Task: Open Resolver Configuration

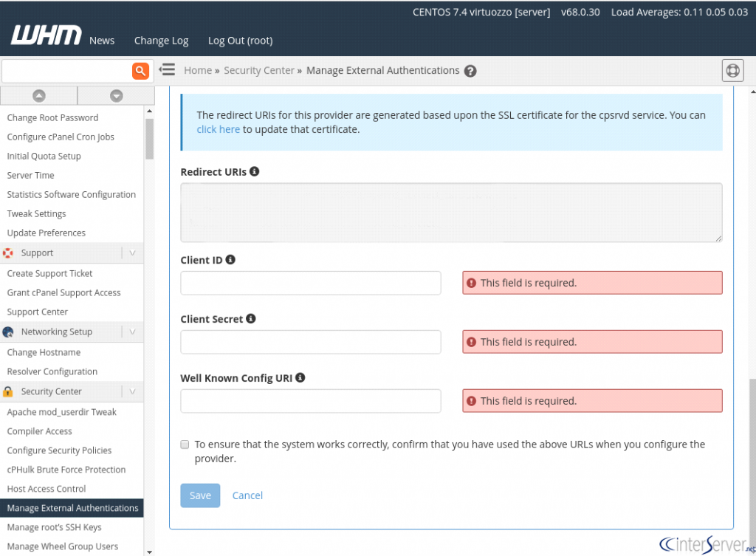Action: tap(52, 372)
